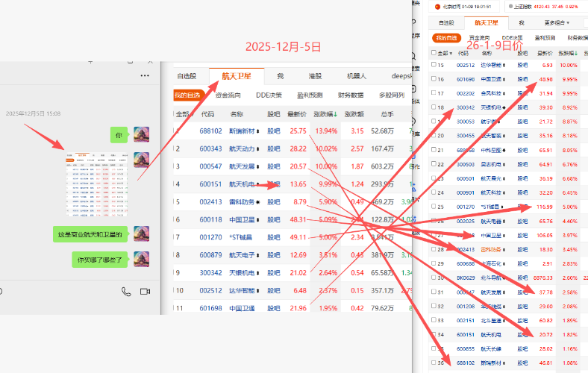The height and width of the screenshot is (373, 588).
Task: Click the note marker beside 斯瑞新材 in row 1
Action: pyautogui.click(x=258, y=131)
